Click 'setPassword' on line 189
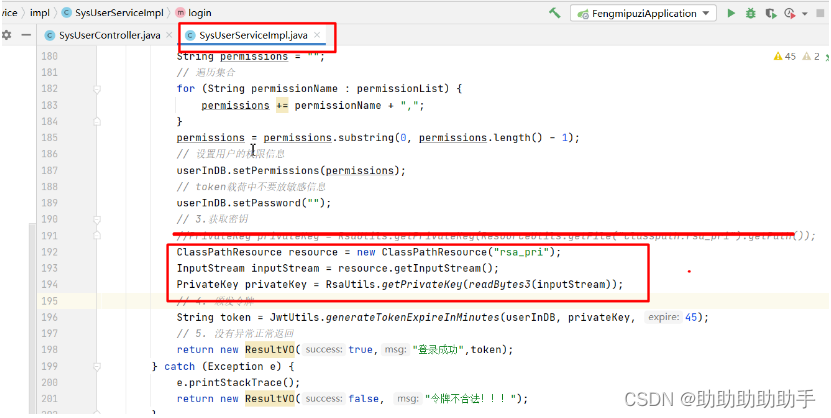Screen dimensions: 831x418 click(x=268, y=203)
